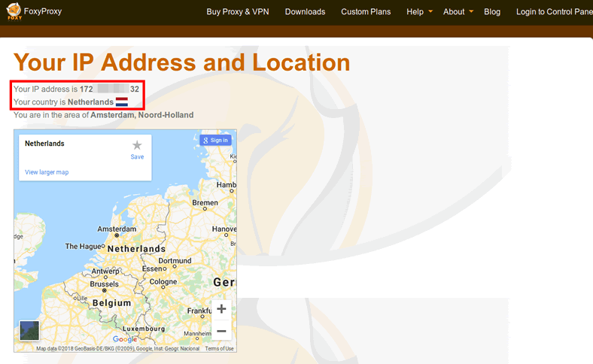Zoom in on the map
593x364 pixels.
point(221,309)
